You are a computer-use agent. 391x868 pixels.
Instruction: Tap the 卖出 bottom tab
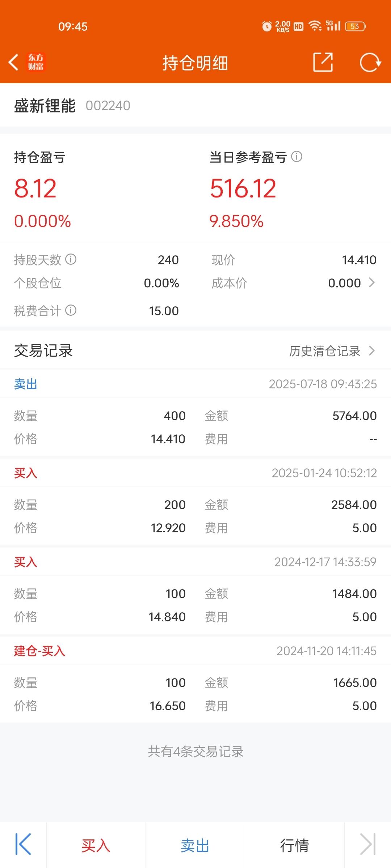click(195, 846)
